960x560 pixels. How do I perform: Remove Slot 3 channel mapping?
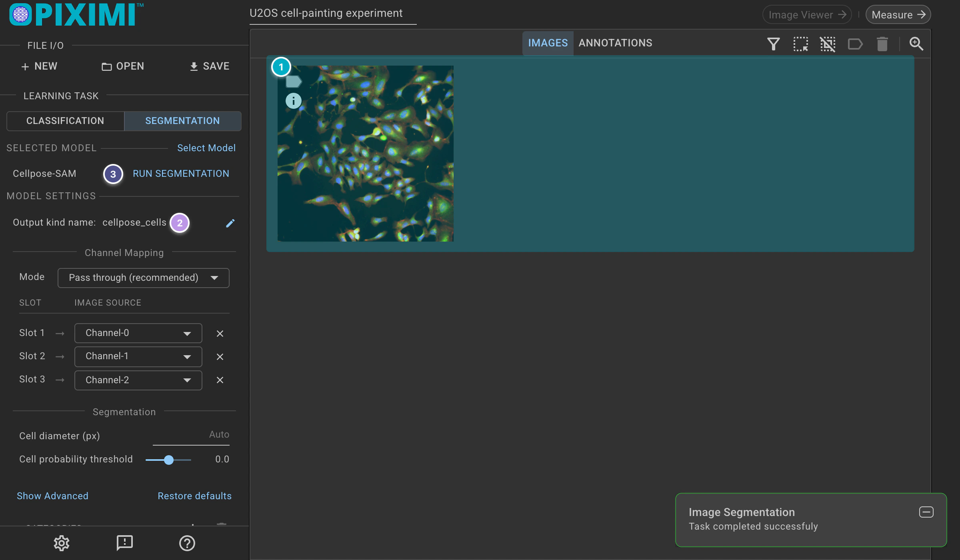[220, 380]
